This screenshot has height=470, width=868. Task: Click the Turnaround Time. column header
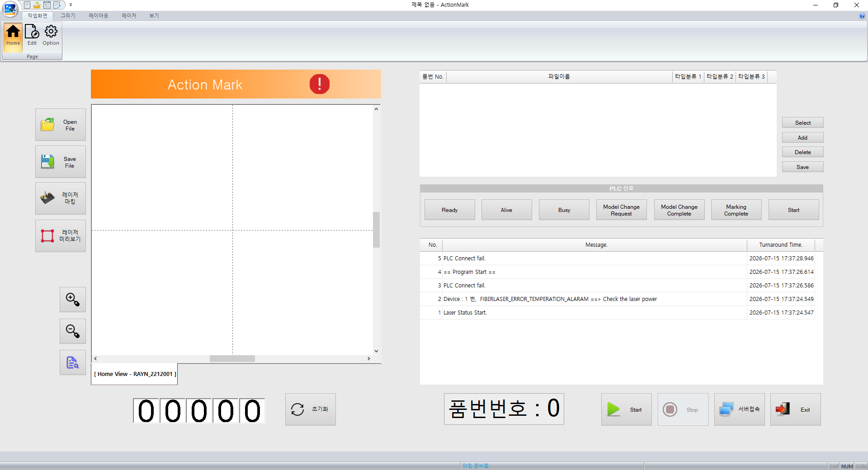[x=781, y=245]
